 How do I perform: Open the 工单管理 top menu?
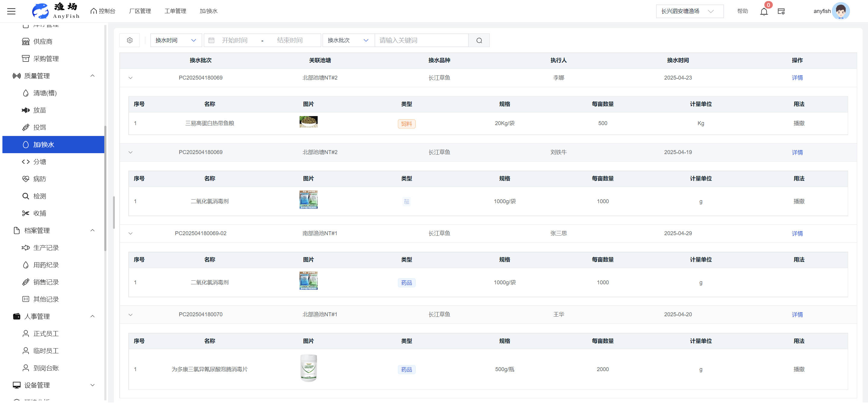click(175, 11)
